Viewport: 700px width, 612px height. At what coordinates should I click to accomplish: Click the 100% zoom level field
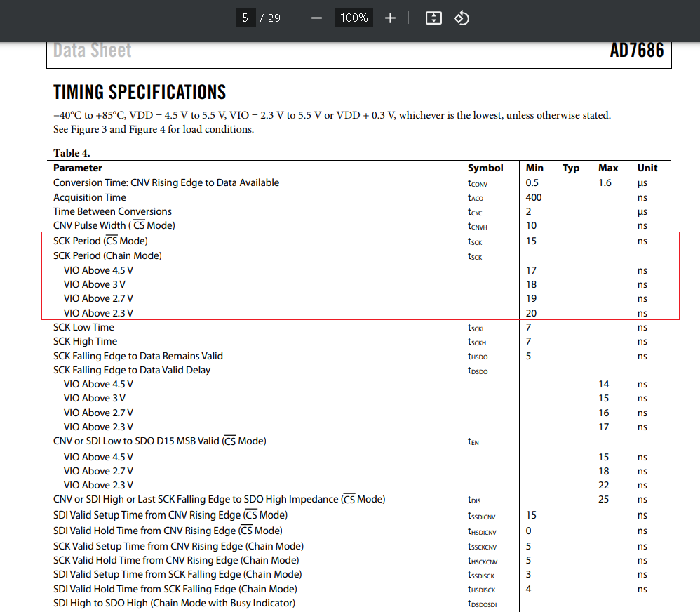tap(354, 18)
